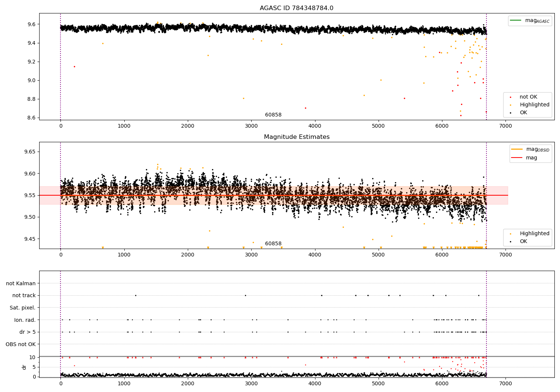Screen dimensions: 560x392
Task: Click the Magnitude Estimates title
Action: (x=296, y=137)
